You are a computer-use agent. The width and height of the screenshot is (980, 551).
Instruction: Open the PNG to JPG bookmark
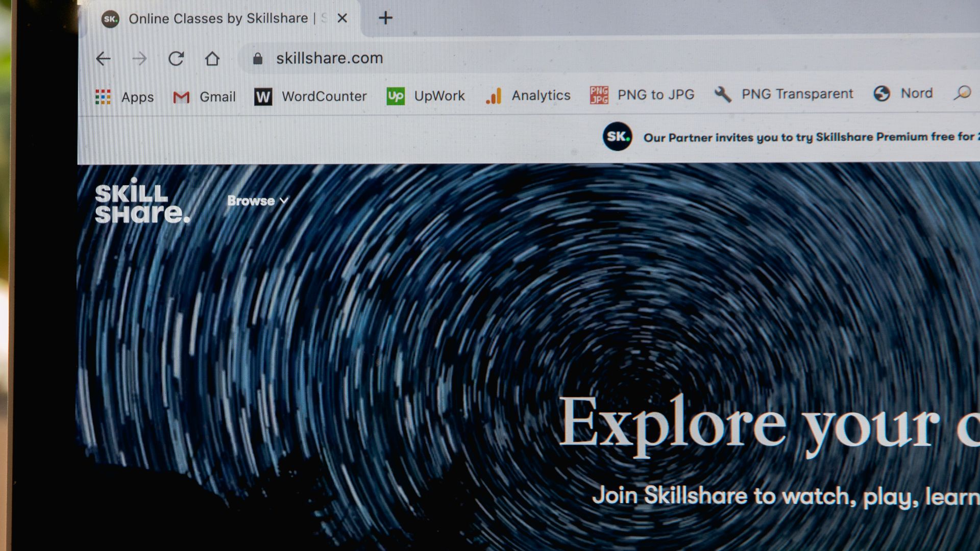(x=642, y=95)
